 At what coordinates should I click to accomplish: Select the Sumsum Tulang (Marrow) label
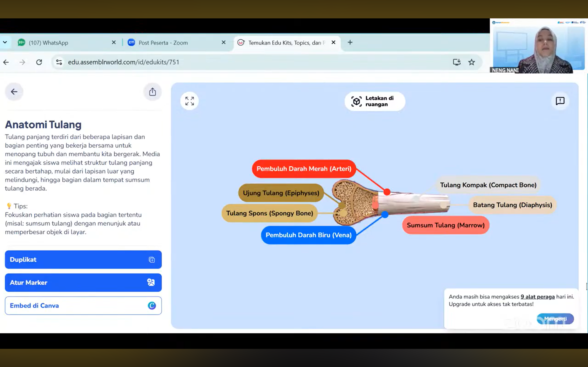pyautogui.click(x=446, y=225)
